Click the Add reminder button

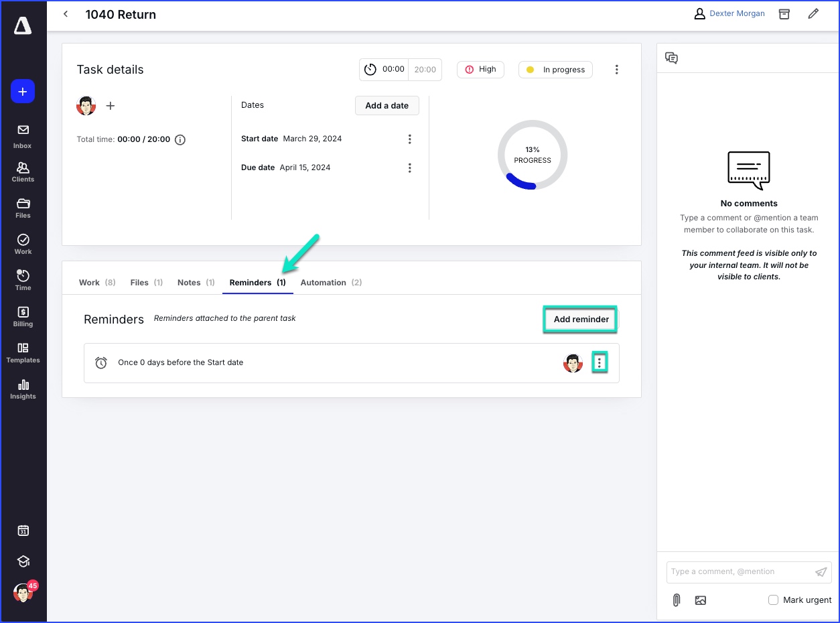click(x=581, y=320)
